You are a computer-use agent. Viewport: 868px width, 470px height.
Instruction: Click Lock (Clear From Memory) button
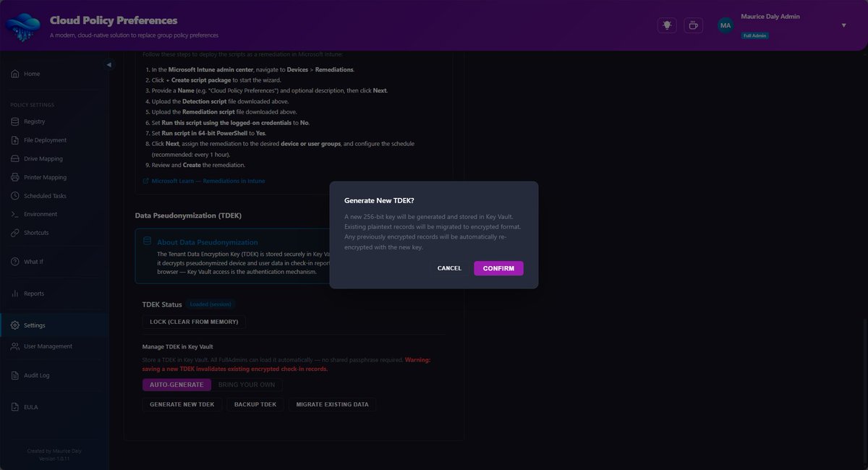tap(194, 321)
